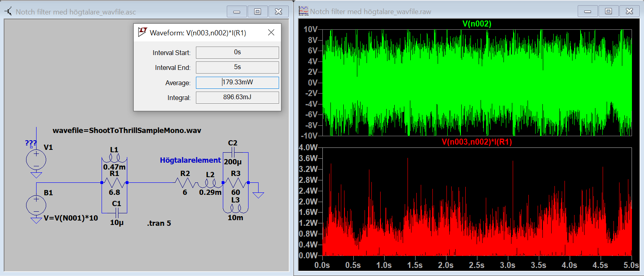Close the waveform .raw window
644x276 pixels.
point(629,11)
